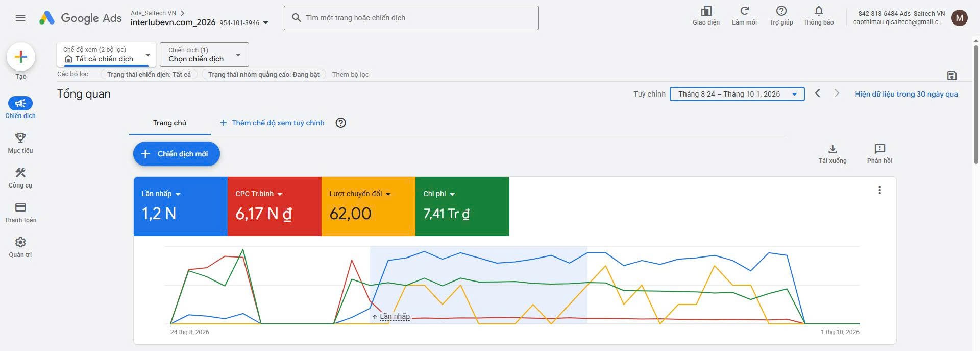980x351 pixels.
Task: Edit campaign status filter chip
Action: (x=149, y=75)
